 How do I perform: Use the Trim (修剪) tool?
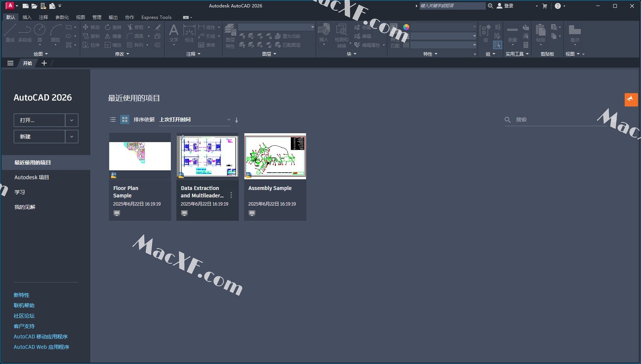pyautogui.click(x=135, y=27)
